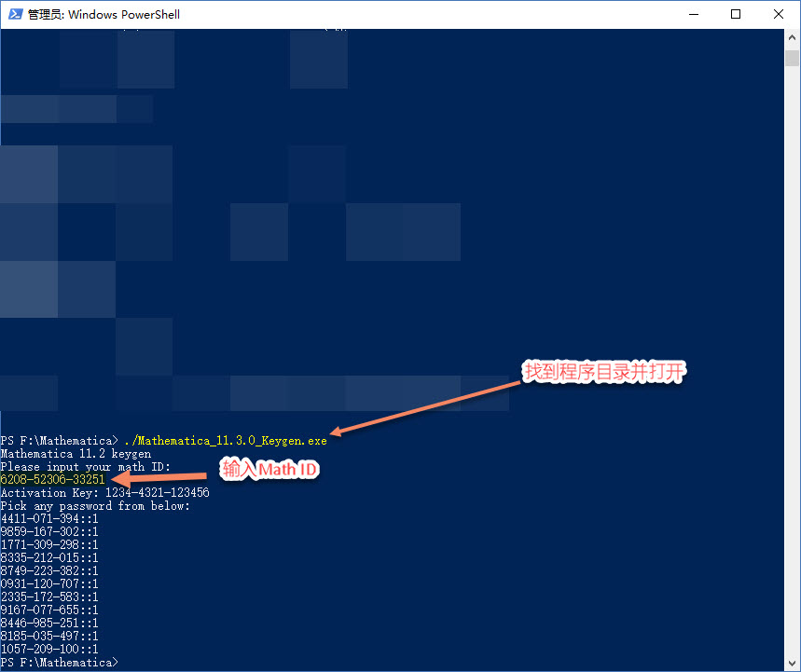Click the vertical scrollbar thumb

[x=792, y=58]
